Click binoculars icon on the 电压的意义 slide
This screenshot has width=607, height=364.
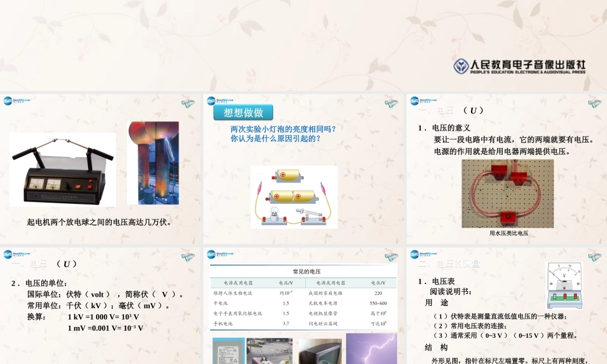coord(595,104)
